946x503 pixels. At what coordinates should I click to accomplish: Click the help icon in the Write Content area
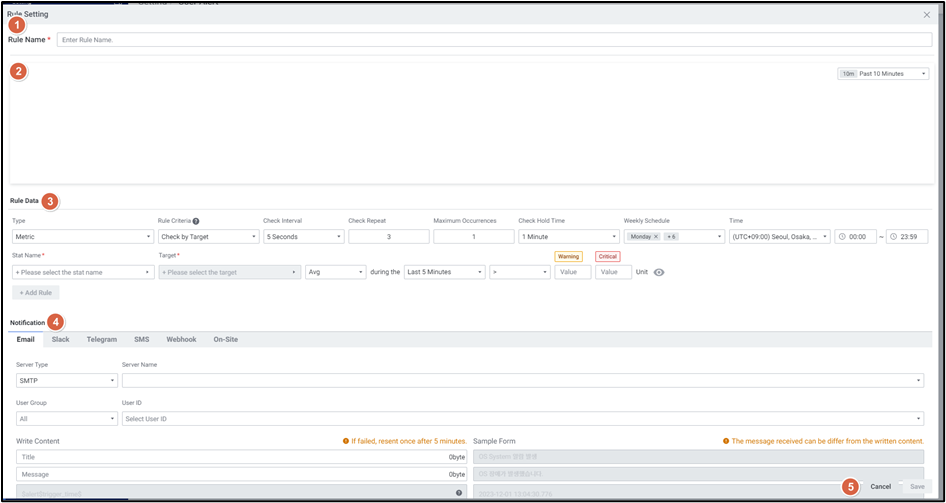tap(459, 492)
